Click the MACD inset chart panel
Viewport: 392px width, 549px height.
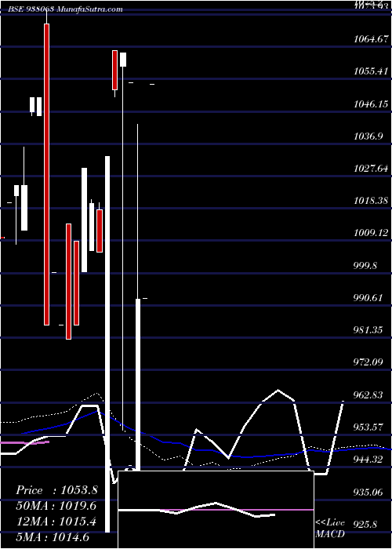click(216, 510)
